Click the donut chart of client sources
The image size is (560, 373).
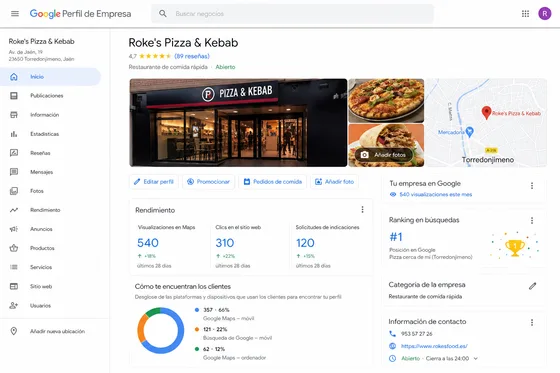pos(161,330)
